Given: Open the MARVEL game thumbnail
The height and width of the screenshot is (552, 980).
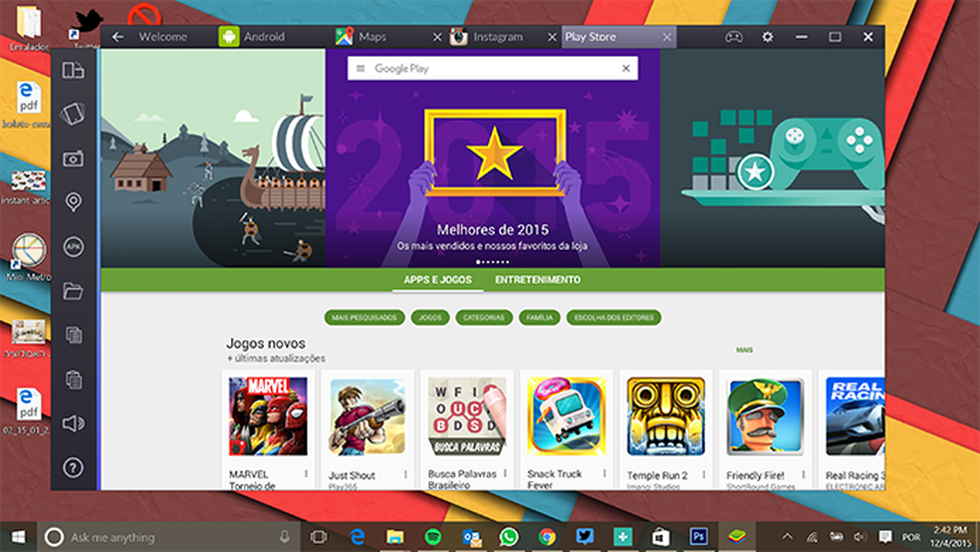Looking at the screenshot, I should click(x=268, y=415).
